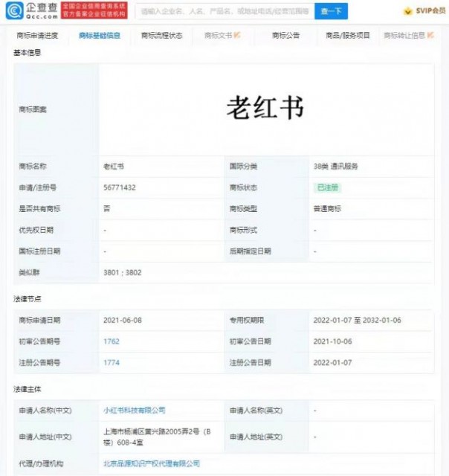This screenshot has width=449, height=476.
Task: Open applicant 小红书科技有限公司 link
Action: click(134, 410)
